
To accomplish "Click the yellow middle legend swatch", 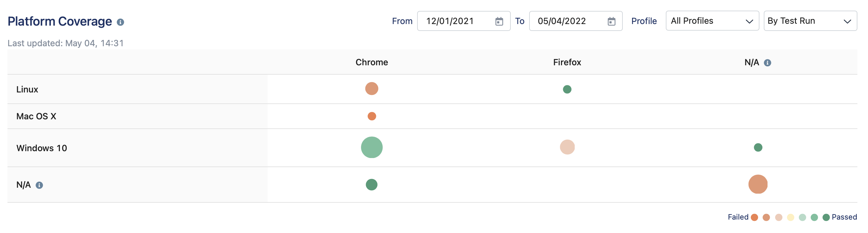I will coord(790,217).
